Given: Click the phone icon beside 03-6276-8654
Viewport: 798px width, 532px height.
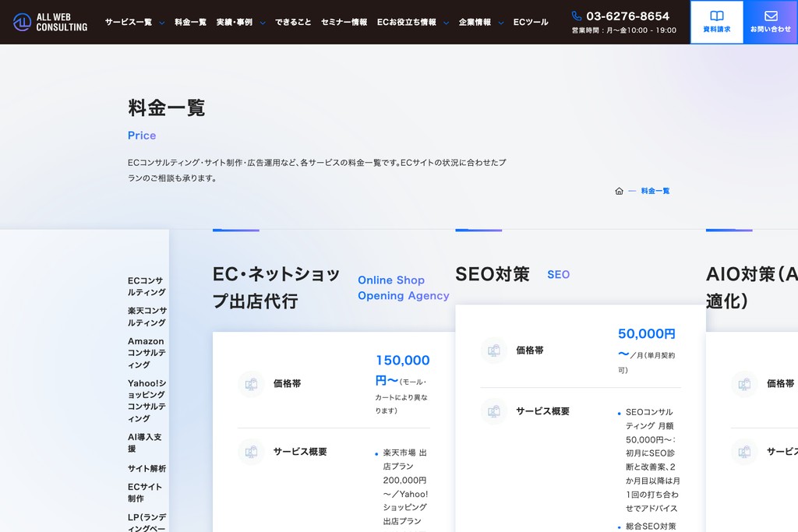Looking at the screenshot, I should (576, 16).
